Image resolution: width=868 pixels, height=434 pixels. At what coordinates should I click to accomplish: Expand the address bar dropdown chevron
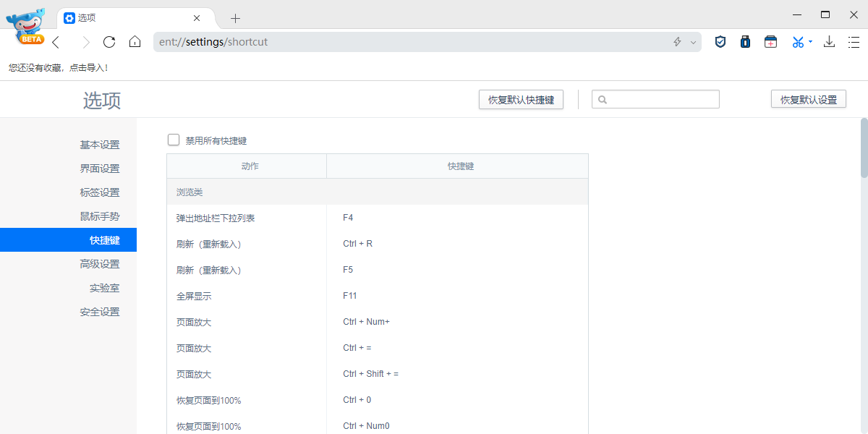pyautogui.click(x=693, y=42)
